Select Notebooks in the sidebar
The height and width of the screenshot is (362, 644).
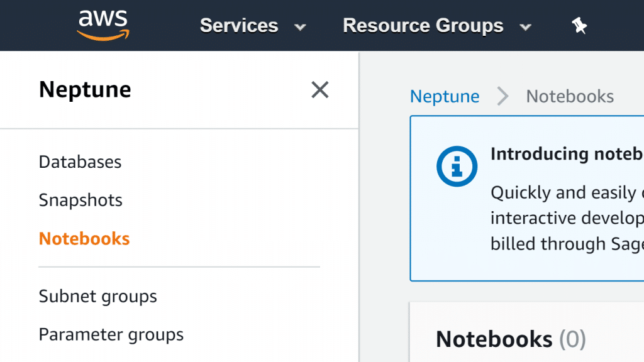point(84,239)
